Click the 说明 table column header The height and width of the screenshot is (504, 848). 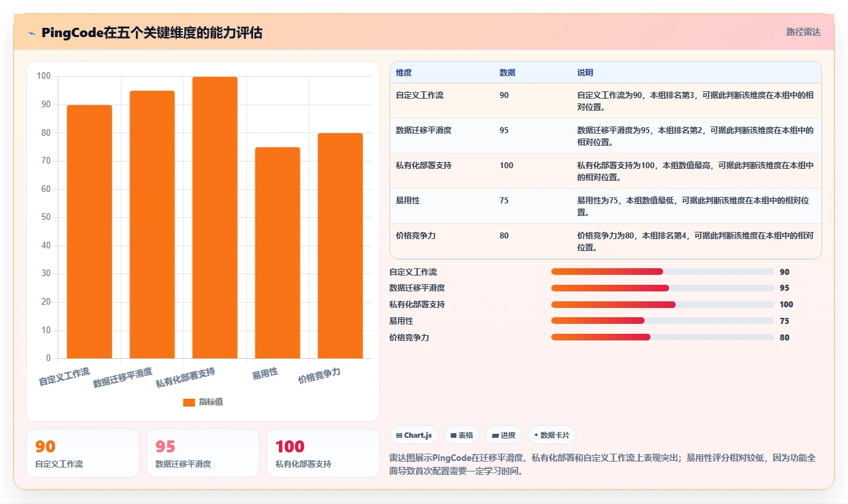tap(585, 72)
